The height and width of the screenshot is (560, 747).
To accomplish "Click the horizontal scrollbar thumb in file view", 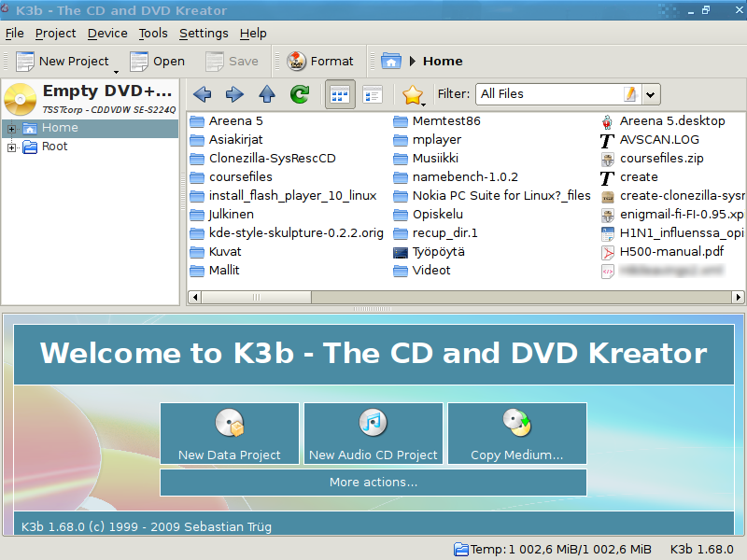I will [256, 297].
